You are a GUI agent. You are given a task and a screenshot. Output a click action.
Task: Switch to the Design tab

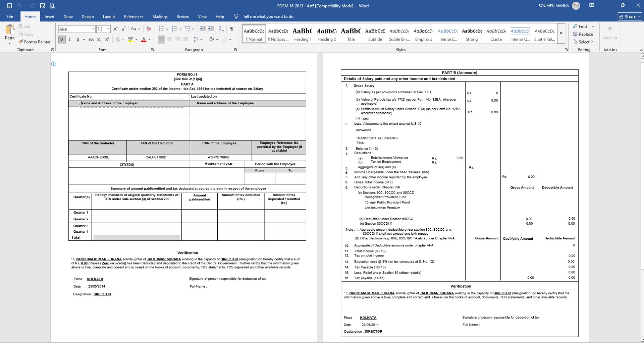[88, 16]
